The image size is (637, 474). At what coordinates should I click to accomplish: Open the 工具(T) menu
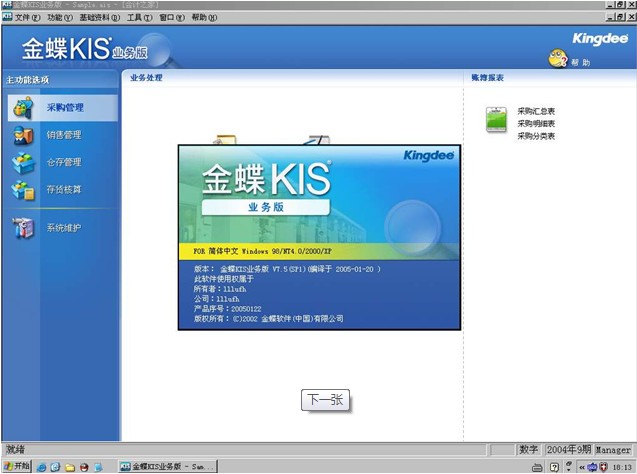[139, 17]
